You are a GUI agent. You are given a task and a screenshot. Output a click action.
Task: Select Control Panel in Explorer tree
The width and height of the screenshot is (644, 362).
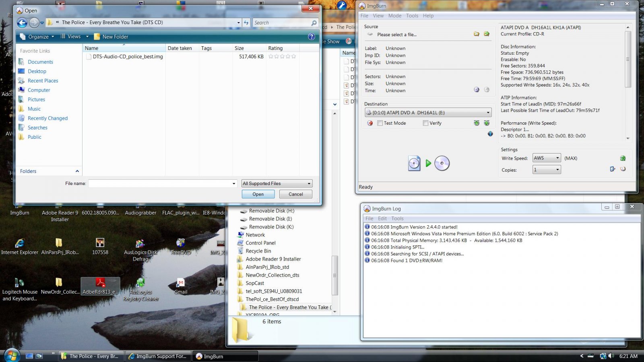tap(260, 243)
